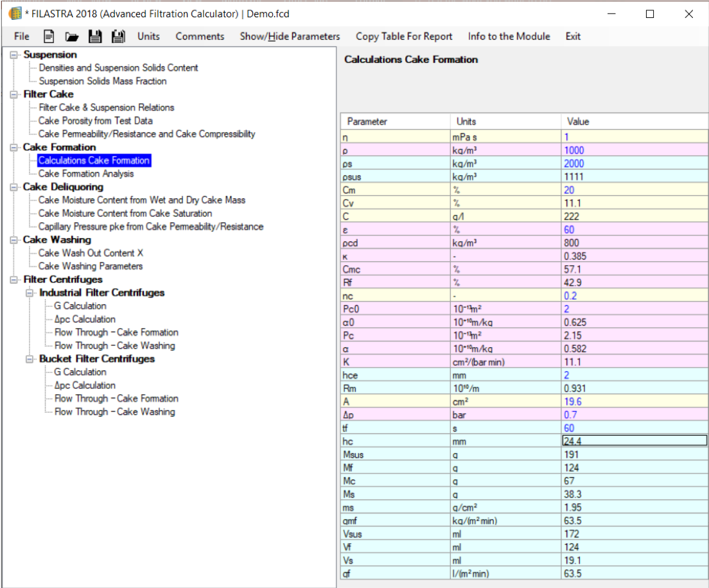Open Δpc Calculation under Industrial Filter Centrifuges

point(85,319)
